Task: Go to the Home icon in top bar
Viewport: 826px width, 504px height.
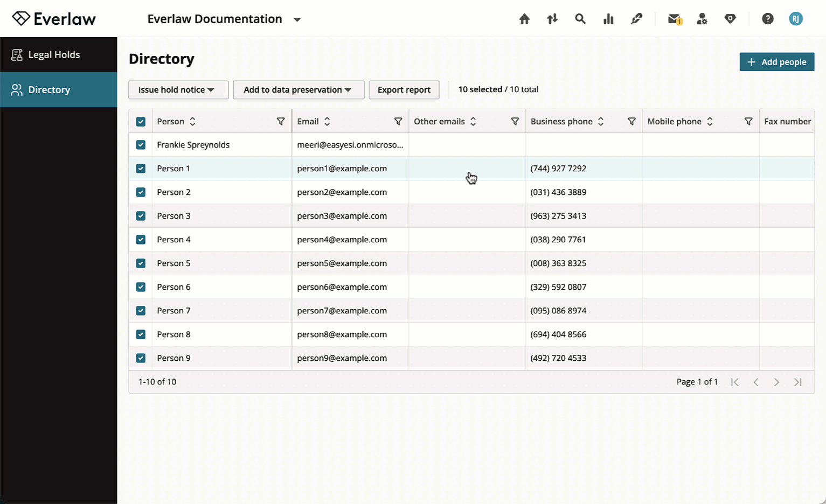Action: [524, 19]
